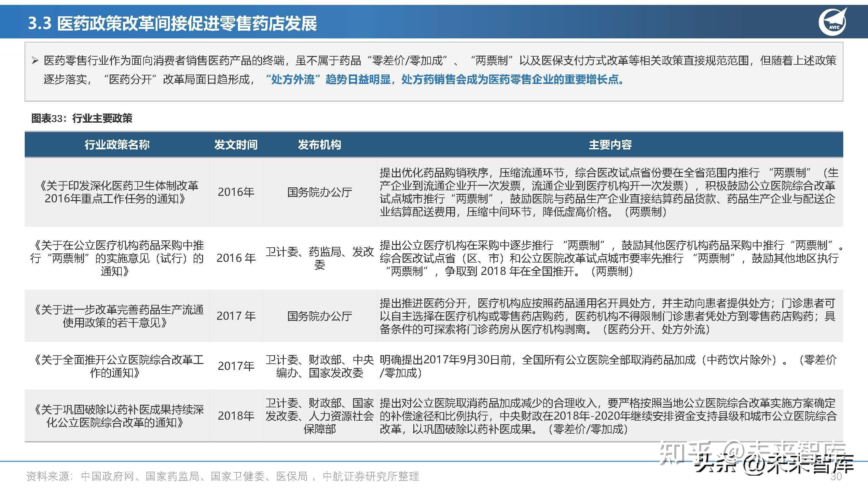Select policy name '关于全面推开公立医院综合改革工作的通知'

click(117, 366)
